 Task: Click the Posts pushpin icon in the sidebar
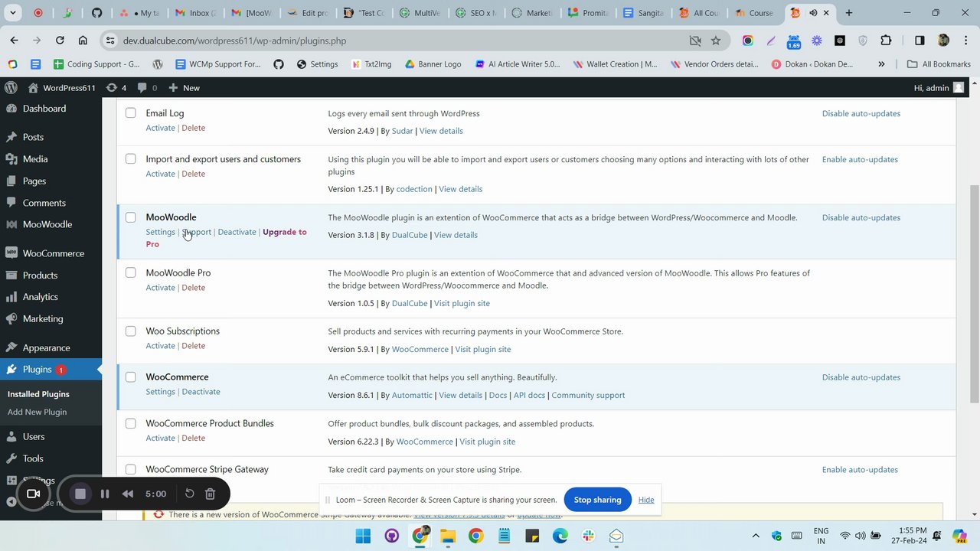(11, 137)
